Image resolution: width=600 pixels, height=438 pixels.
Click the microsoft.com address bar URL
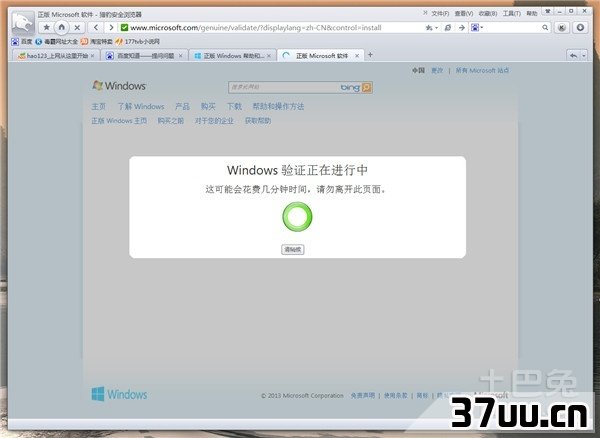[256, 28]
